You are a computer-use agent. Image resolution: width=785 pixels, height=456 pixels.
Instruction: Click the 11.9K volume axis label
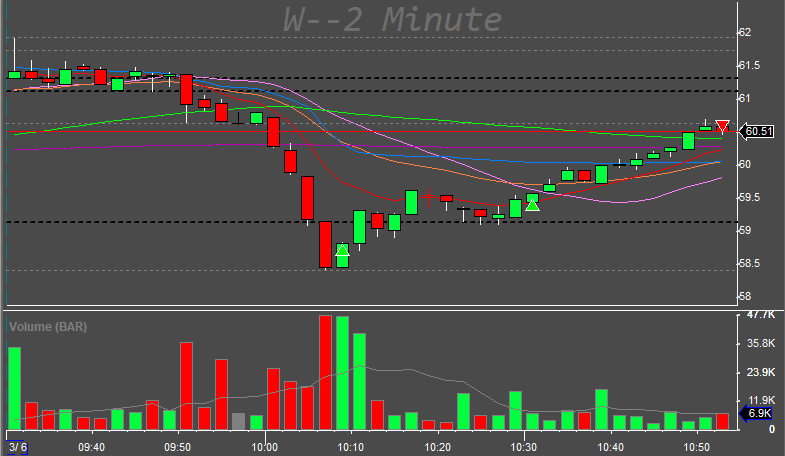(760, 401)
